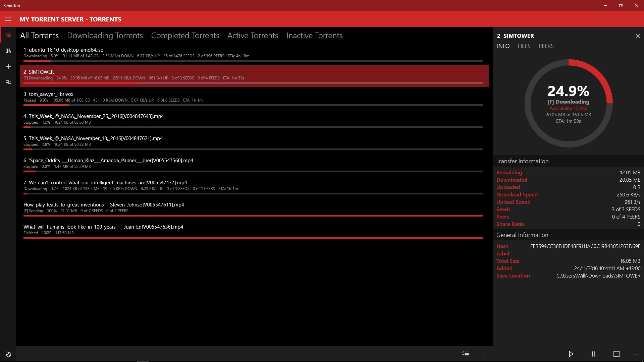This screenshot has height=362, width=644.
Task: Switch to the FILES tab
Action: point(524,46)
